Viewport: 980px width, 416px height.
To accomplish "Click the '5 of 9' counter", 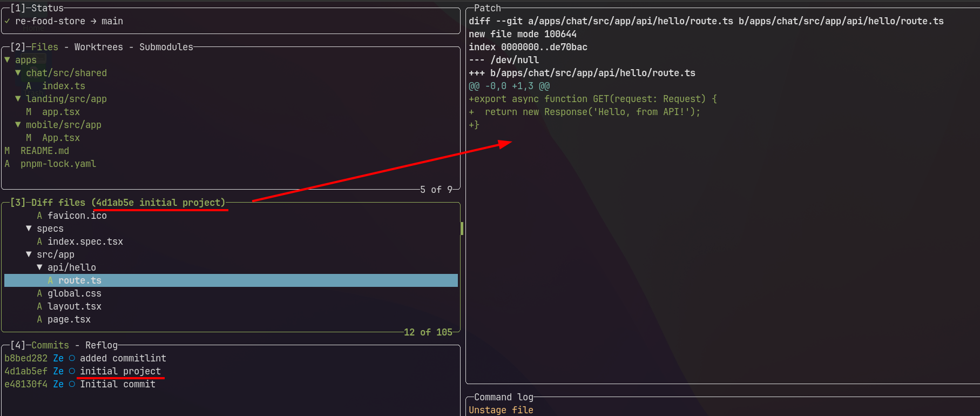I will coord(436,190).
